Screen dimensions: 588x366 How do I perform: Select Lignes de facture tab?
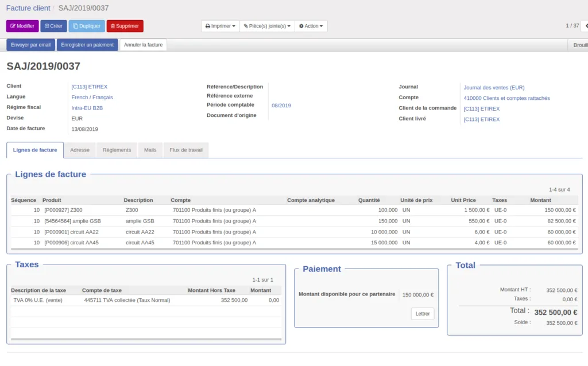[35, 150]
